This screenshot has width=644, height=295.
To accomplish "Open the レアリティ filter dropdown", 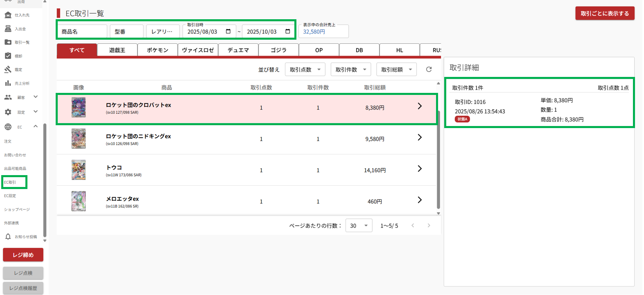I will pos(163,32).
